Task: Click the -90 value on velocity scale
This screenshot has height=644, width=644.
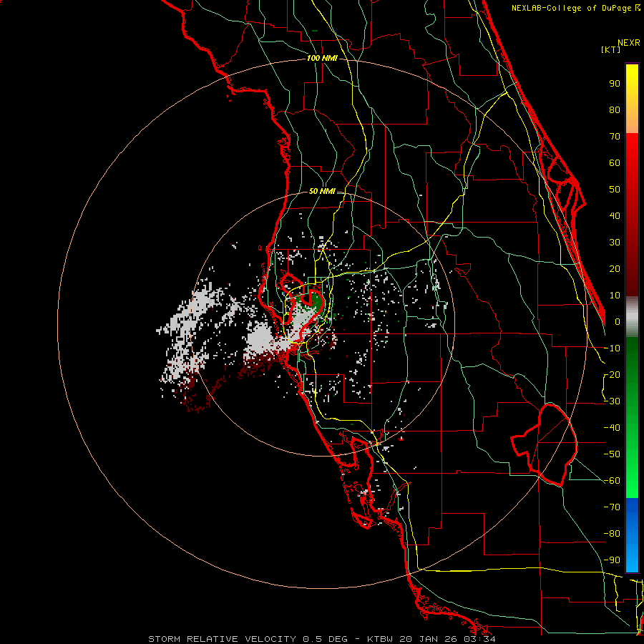Action: [612, 560]
